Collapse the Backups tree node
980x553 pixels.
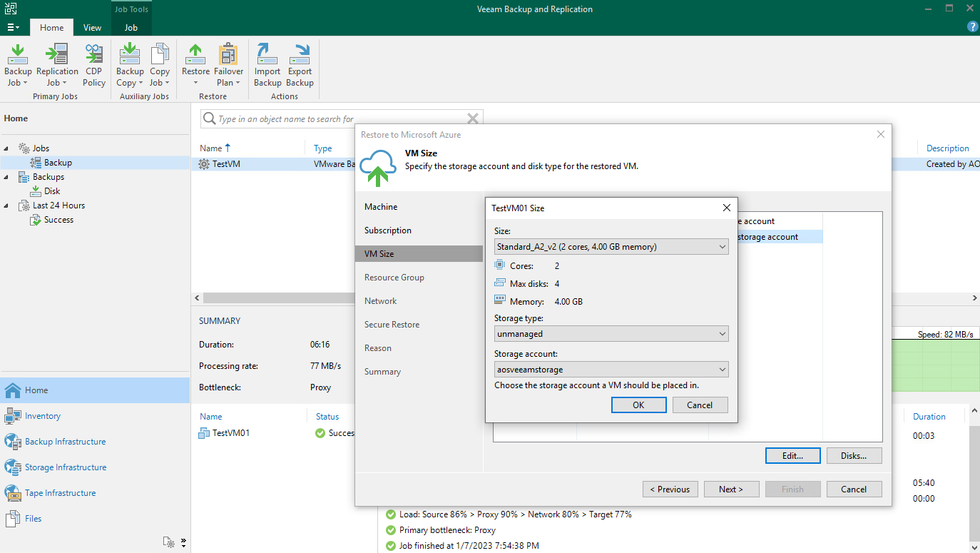(7, 177)
